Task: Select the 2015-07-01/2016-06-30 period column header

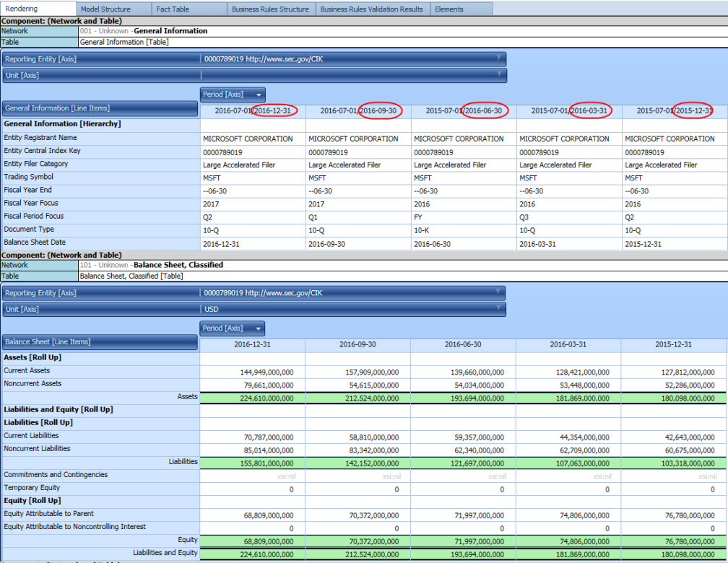Action: click(464, 111)
